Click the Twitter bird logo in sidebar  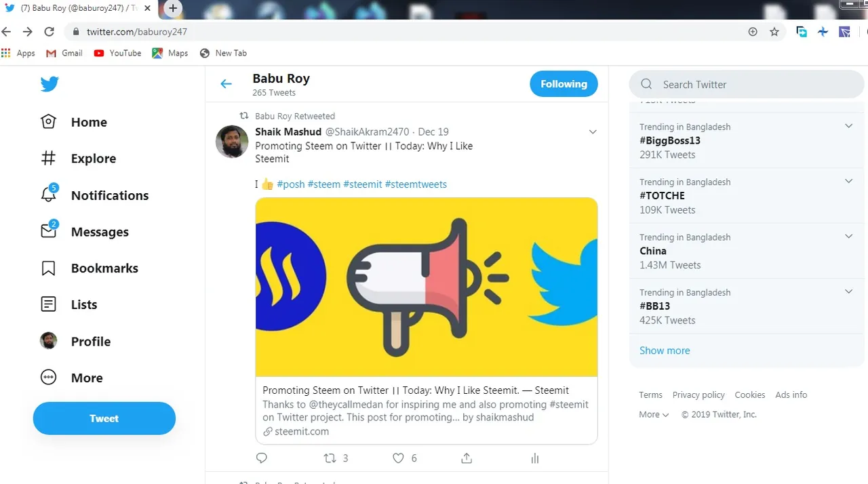(49, 84)
